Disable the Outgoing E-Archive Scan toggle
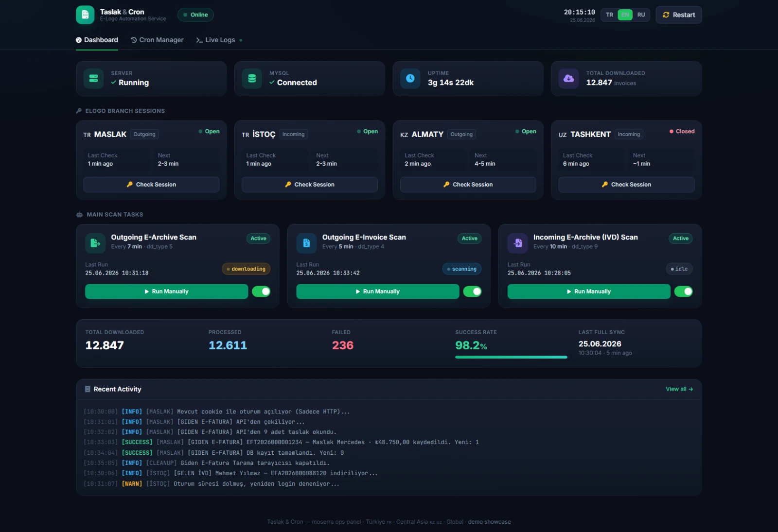778x532 pixels. point(261,292)
